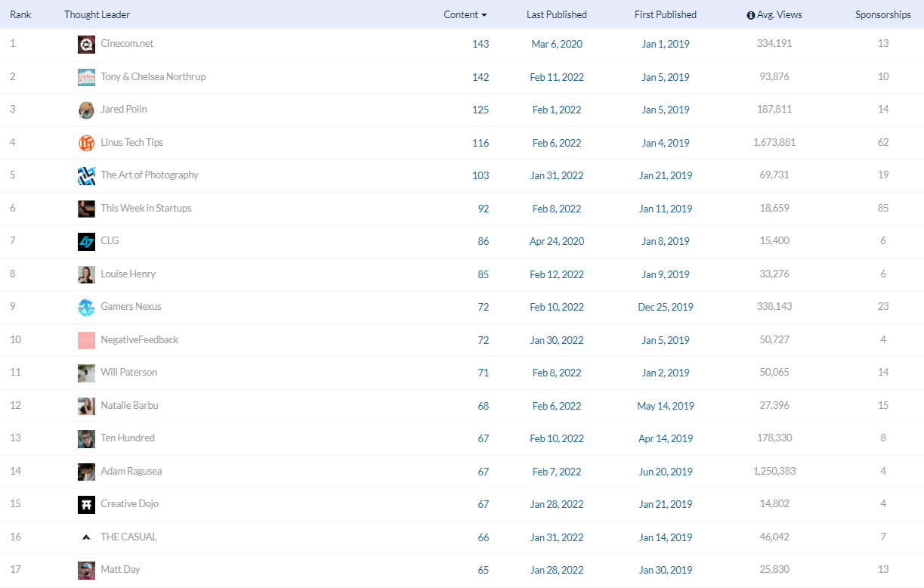The width and height of the screenshot is (924, 588).
Task: Open the Natalie Barbu name link
Action: (x=130, y=405)
